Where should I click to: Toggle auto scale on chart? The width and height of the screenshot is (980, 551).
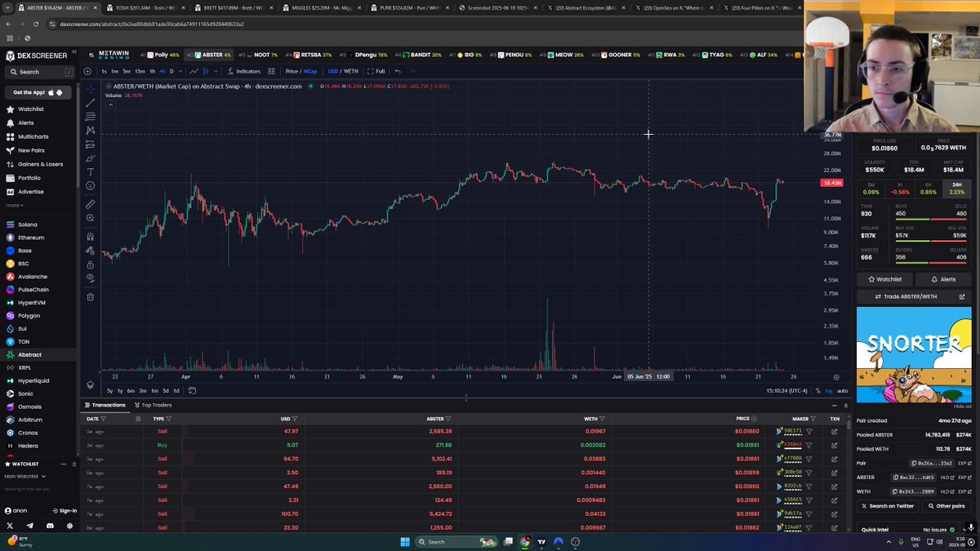(842, 391)
